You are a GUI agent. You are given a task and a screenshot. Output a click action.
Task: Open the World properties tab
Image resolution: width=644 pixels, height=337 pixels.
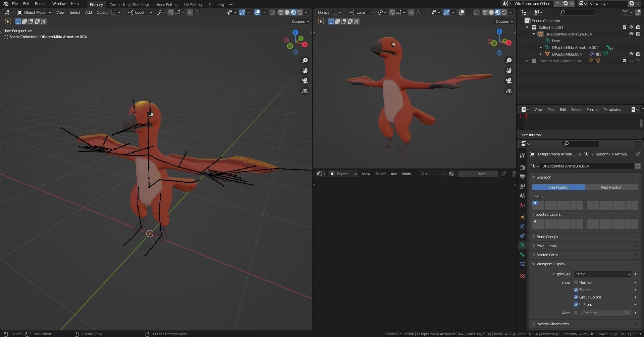pyautogui.click(x=522, y=205)
